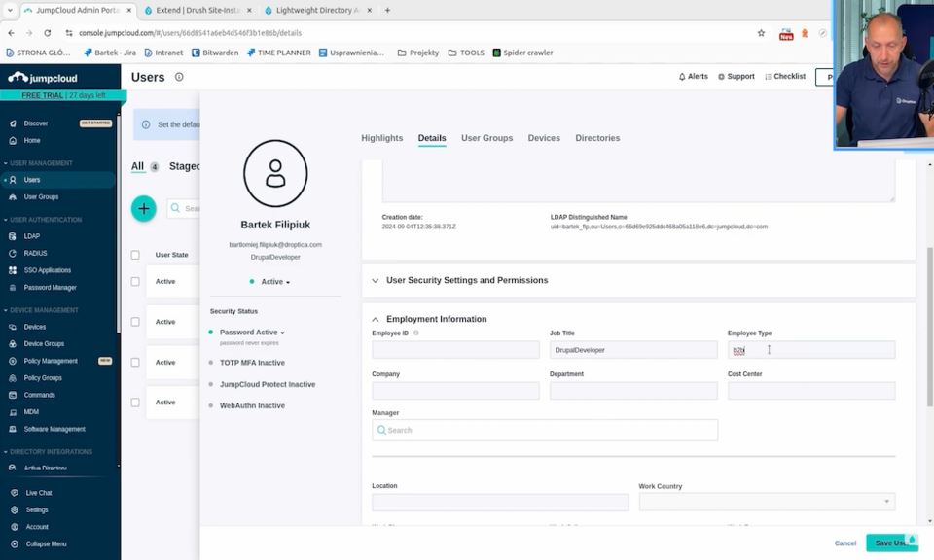
Task: Select the All users tab
Action: 137,166
